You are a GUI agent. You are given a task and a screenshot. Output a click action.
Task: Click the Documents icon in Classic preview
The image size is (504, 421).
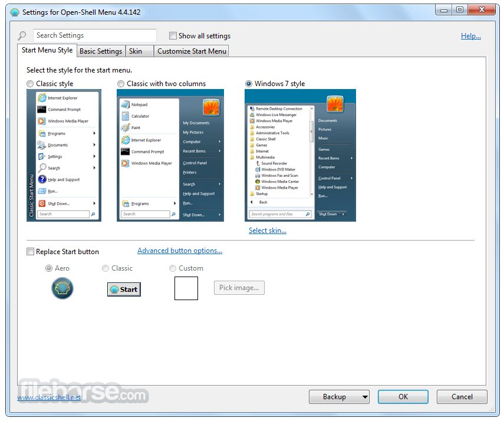click(x=42, y=145)
